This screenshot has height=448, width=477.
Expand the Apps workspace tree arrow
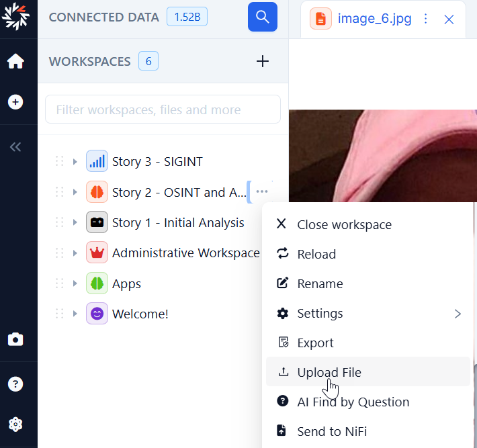[x=75, y=283]
